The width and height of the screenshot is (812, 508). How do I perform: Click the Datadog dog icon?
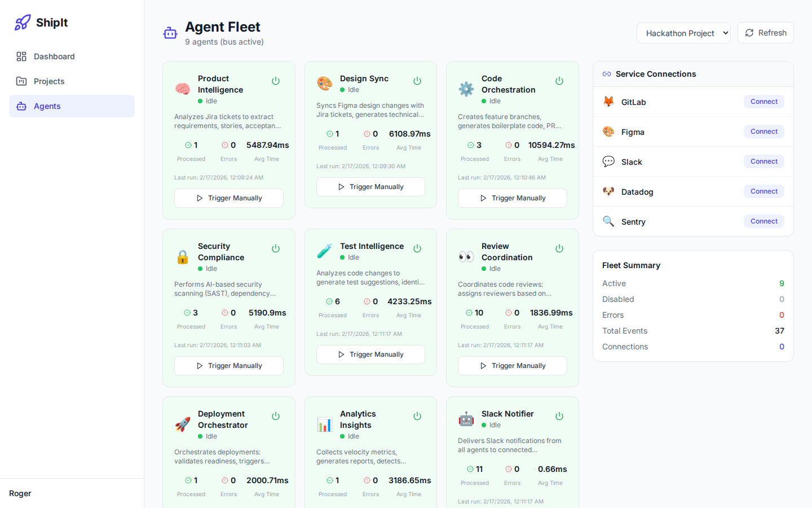pyautogui.click(x=608, y=191)
